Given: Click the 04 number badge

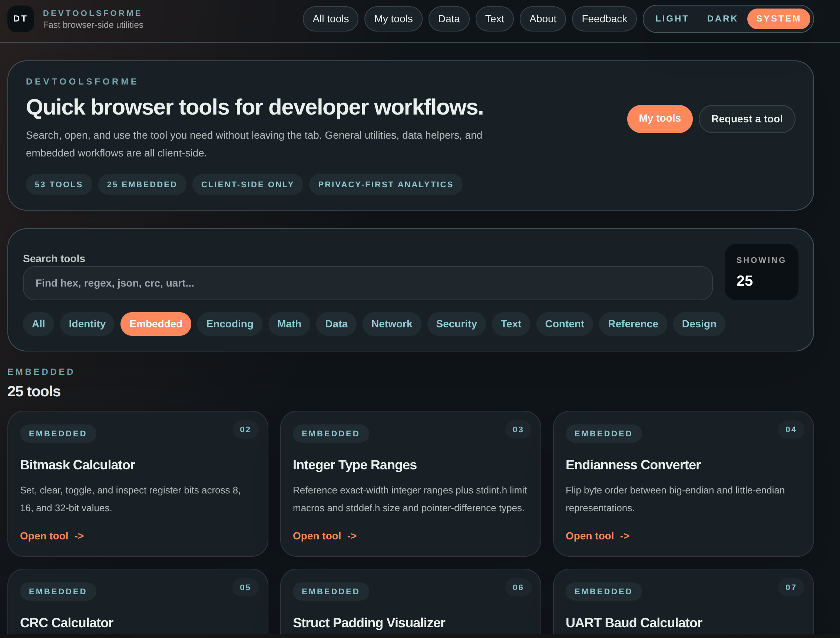Looking at the screenshot, I should coord(791,430).
